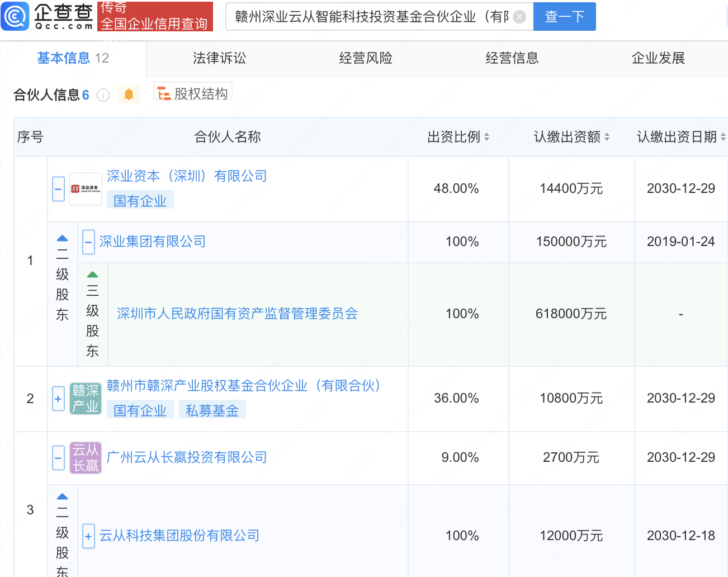
Task: Open 深圳市人民政府国有资产监督管理委员会 link
Action: [237, 314]
